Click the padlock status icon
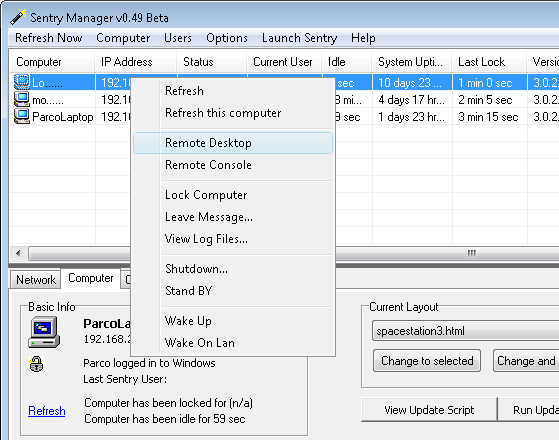The width and height of the screenshot is (559, 440). point(36,364)
